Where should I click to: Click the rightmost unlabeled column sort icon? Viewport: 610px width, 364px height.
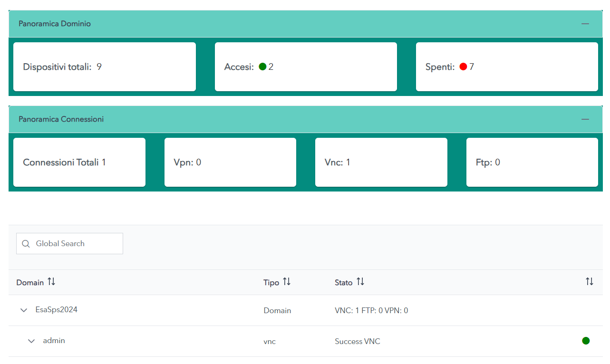[590, 282]
